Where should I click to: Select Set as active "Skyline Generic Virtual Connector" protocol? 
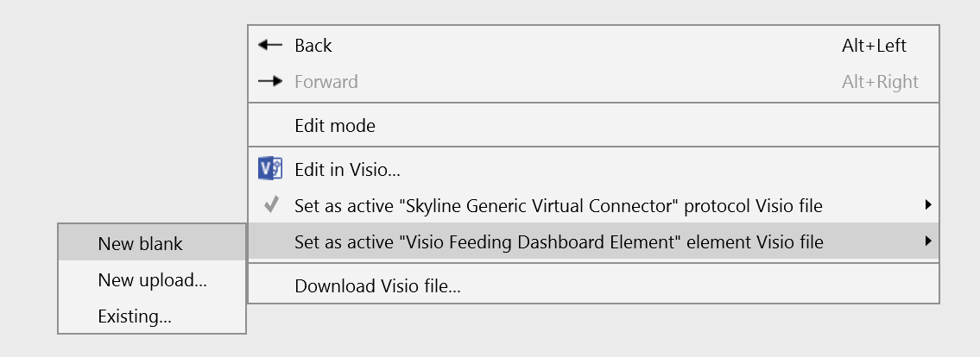pyautogui.click(x=594, y=204)
